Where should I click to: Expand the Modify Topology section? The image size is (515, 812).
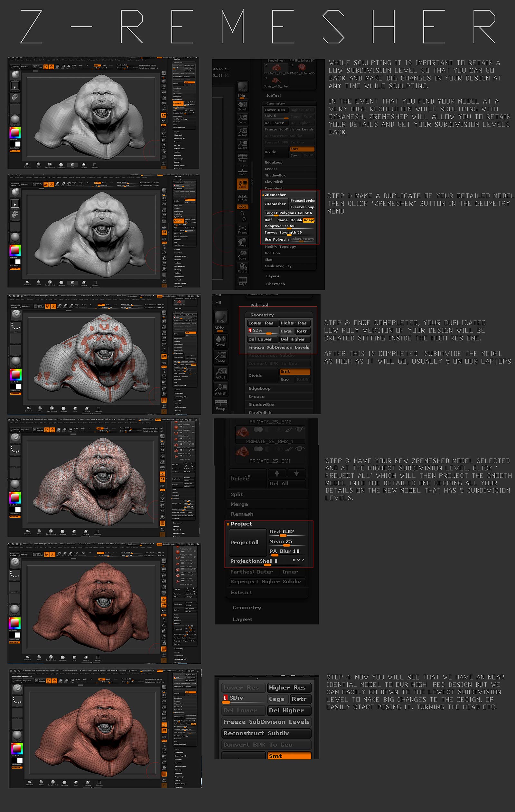point(280,246)
